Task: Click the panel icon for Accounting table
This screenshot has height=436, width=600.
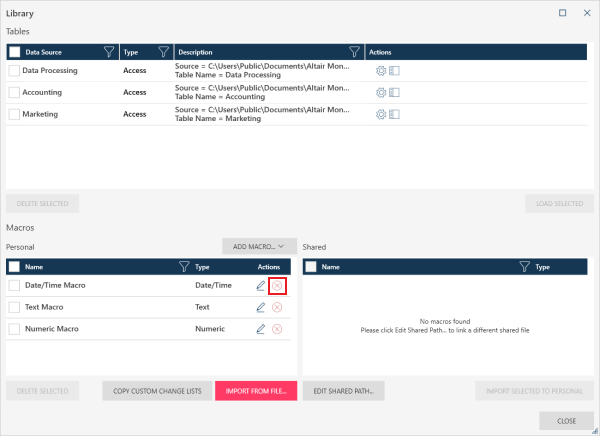Action: tap(394, 93)
